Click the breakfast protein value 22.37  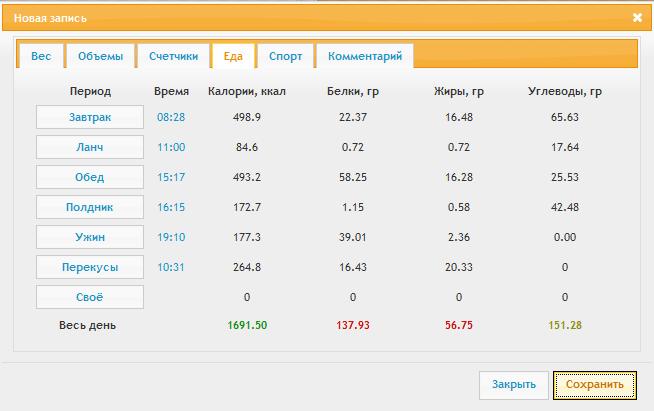pyautogui.click(x=353, y=117)
